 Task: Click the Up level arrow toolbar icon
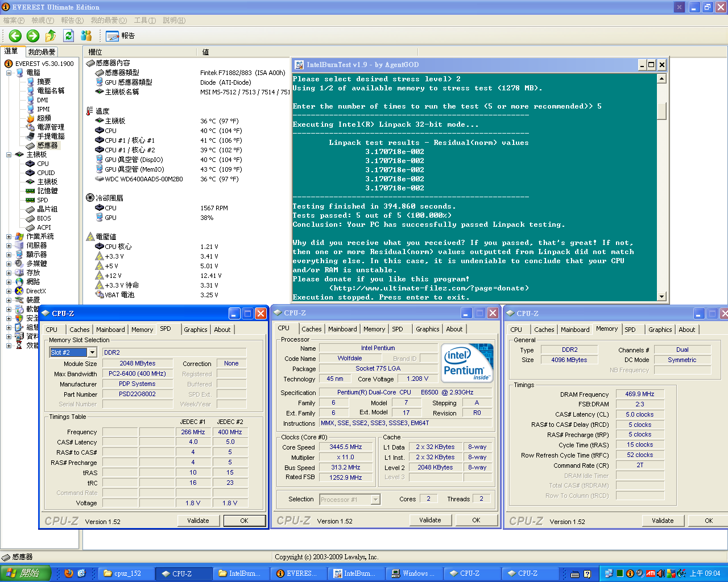[51, 36]
